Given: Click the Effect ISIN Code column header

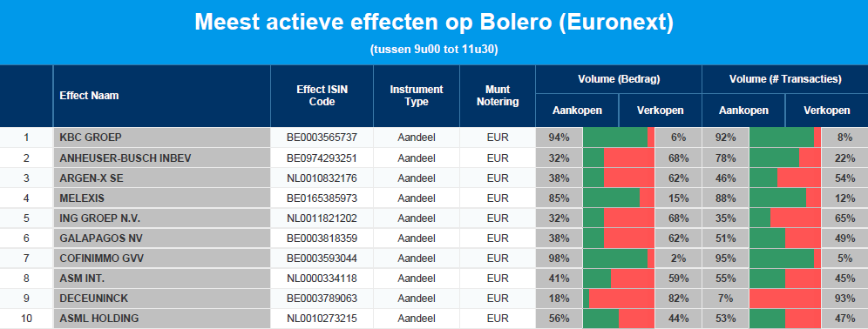Looking at the screenshot, I should (322, 95).
